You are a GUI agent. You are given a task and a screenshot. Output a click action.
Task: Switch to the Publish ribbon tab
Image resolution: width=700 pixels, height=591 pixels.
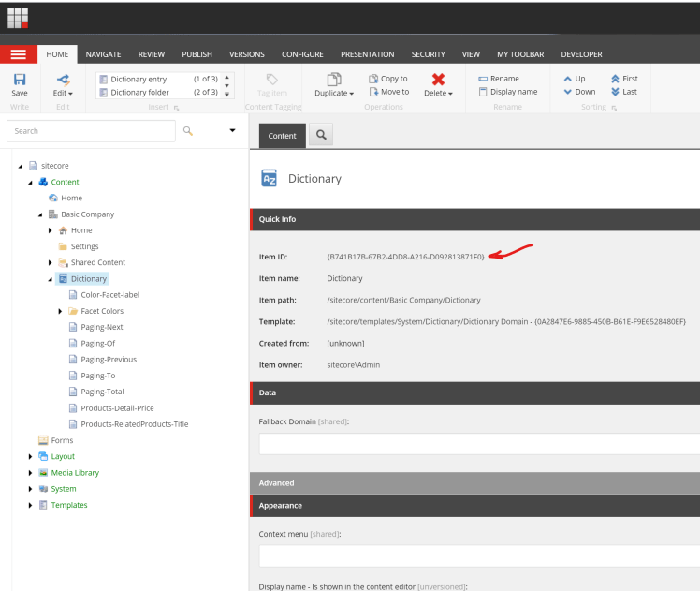coord(197,54)
